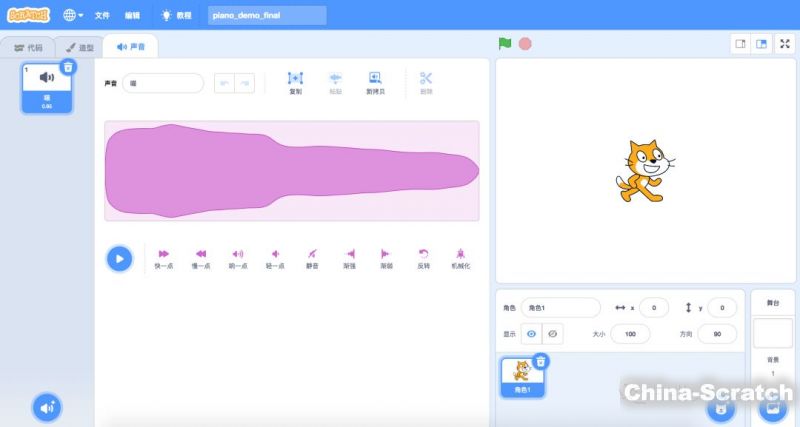Apply the Reverse (反转) sound effect
Image resolution: width=800 pixels, height=427 pixels.
pyautogui.click(x=423, y=254)
